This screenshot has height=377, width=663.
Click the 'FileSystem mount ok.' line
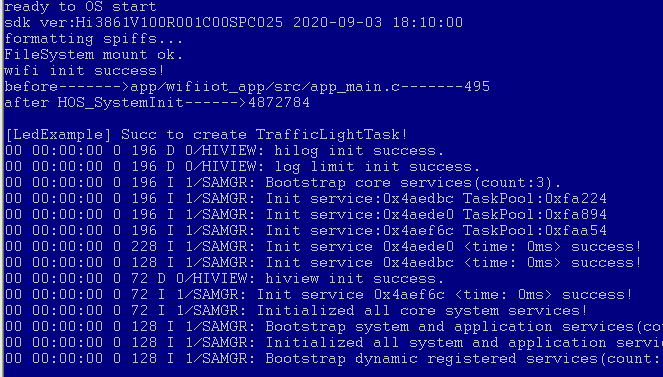coord(93,55)
